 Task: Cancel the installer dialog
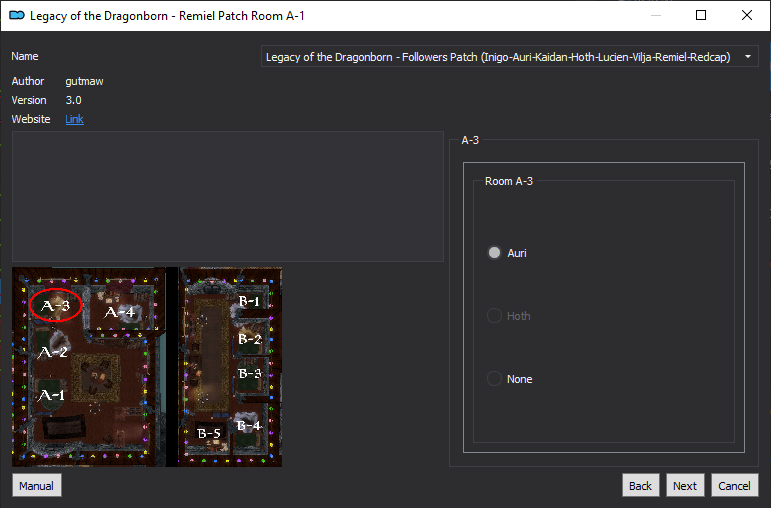(x=733, y=486)
